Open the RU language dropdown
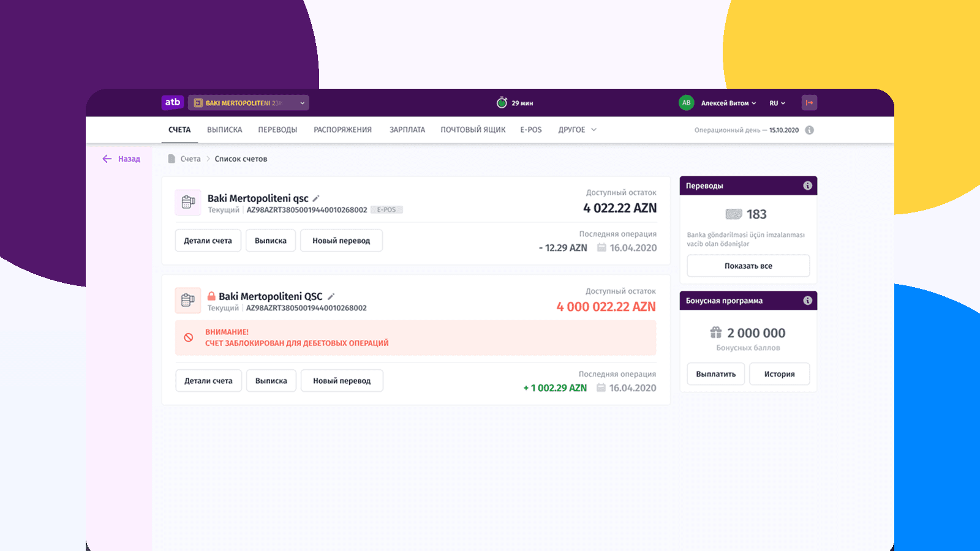Image resolution: width=980 pixels, height=551 pixels. (x=777, y=103)
